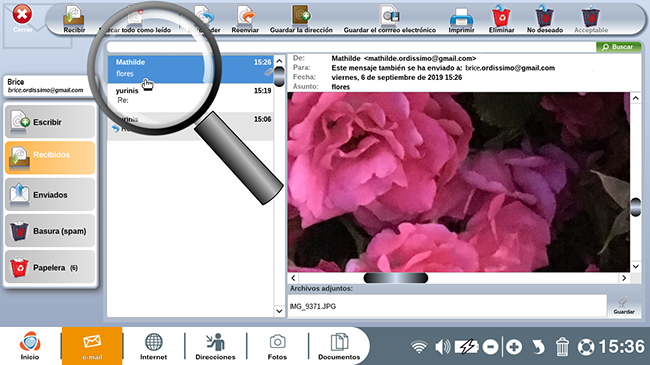Click the image horizontal scroll right arrow
This screenshot has width=650, height=365.
624,278
